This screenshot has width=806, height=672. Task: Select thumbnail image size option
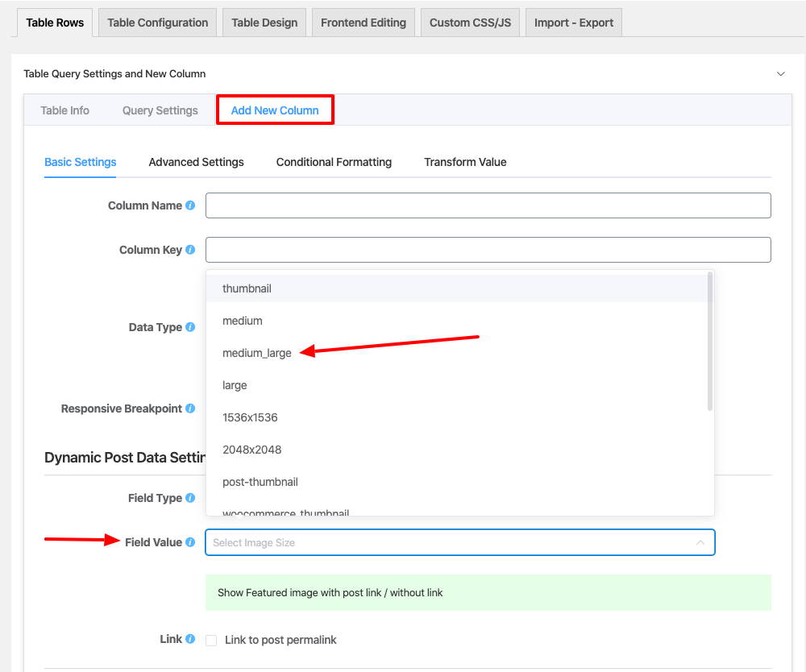(247, 288)
